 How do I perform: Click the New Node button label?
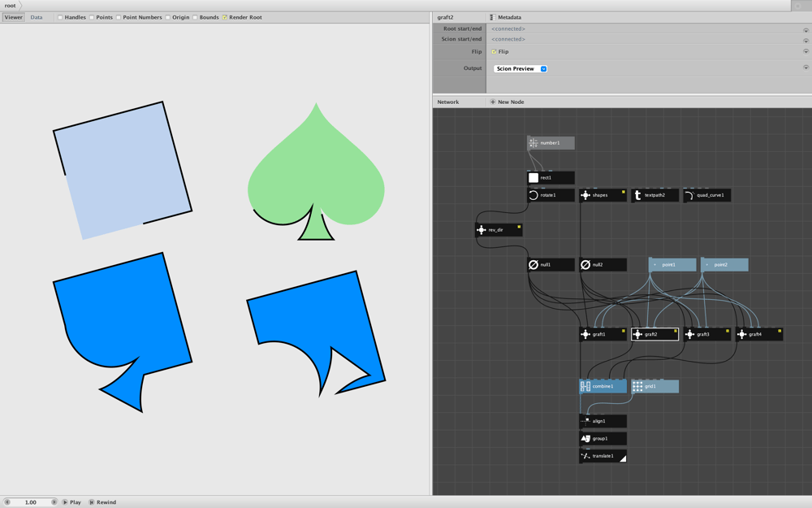point(511,102)
